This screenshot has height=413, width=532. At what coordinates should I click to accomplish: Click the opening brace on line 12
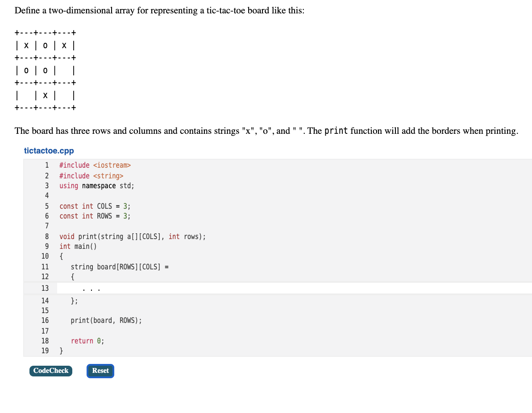point(73,277)
